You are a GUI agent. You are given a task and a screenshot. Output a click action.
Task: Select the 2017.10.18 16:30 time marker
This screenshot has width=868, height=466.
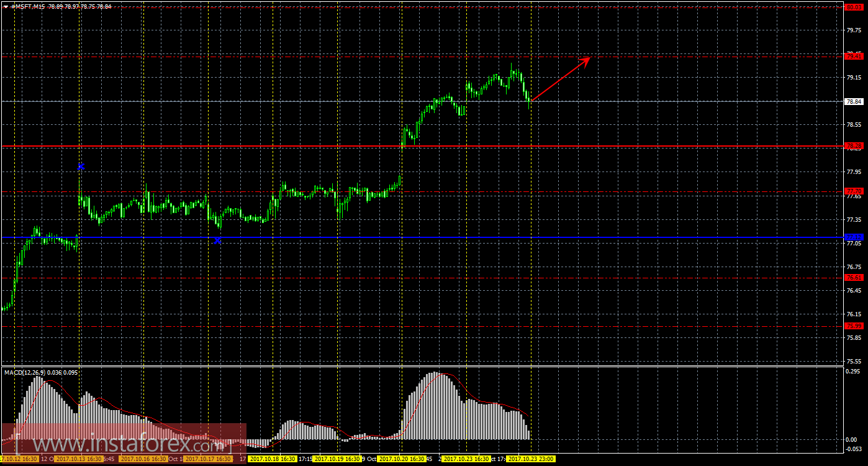pyautogui.click(x=272, y=459)
